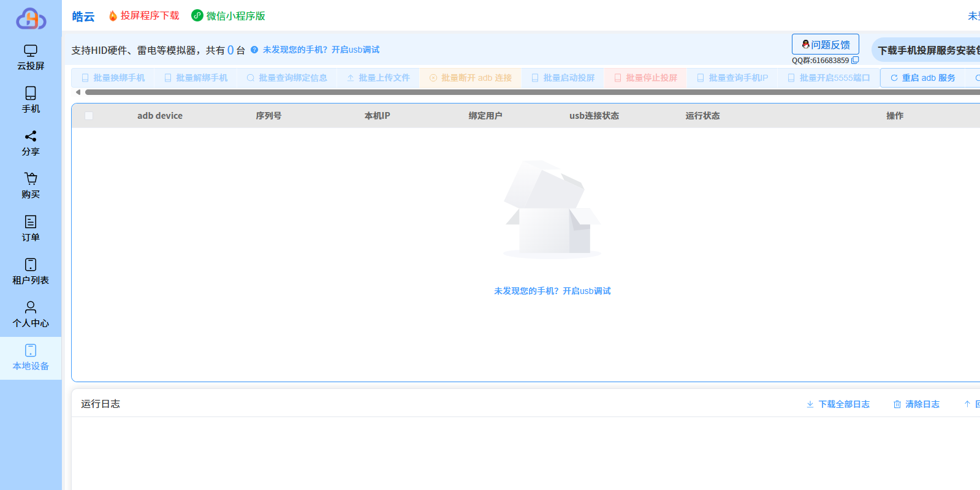
Task: Toggle the select-all devices checkbox
Action: (x=89, y=116)
